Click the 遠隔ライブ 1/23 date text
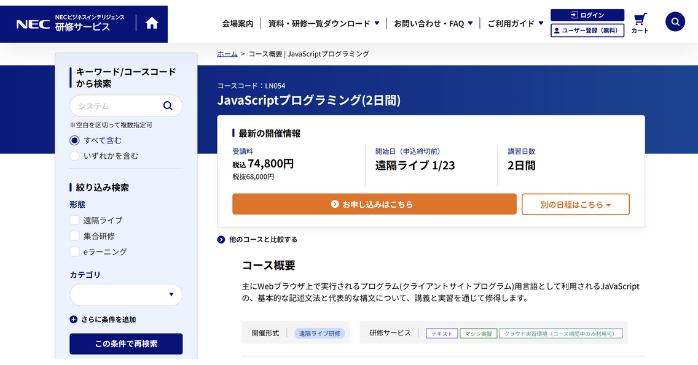This screenshot has width=698, height=365. (415, 166)
